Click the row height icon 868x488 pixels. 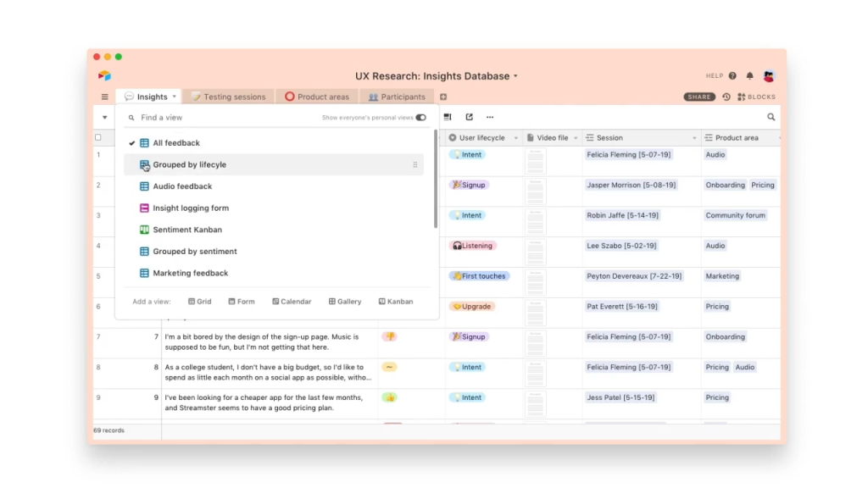[x=448, y=117]
